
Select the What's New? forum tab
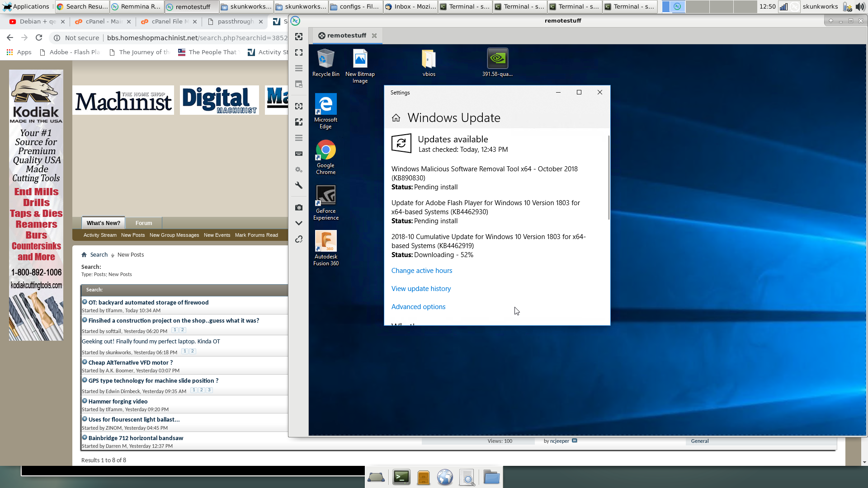click(104, 223)
